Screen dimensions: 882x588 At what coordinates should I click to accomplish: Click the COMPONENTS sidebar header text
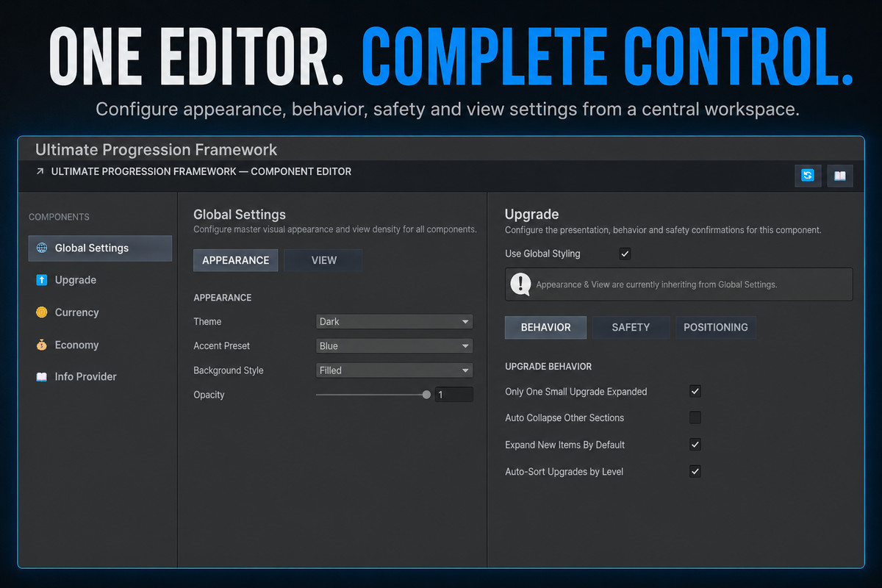[x=59, y=217]
